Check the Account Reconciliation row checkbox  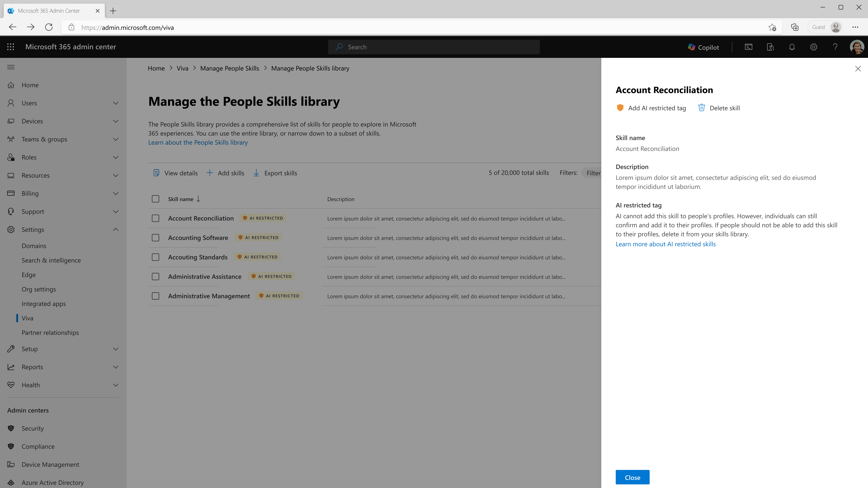click(x=155, y=218)
